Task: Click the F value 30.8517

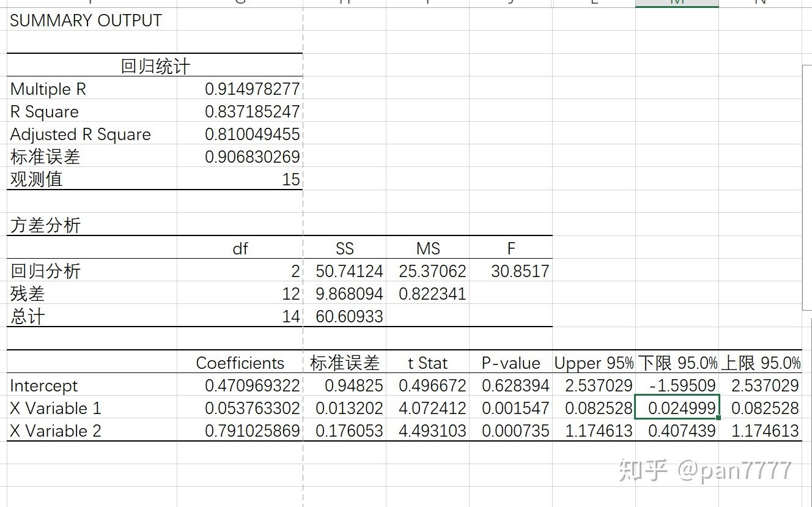Action: 520,271
